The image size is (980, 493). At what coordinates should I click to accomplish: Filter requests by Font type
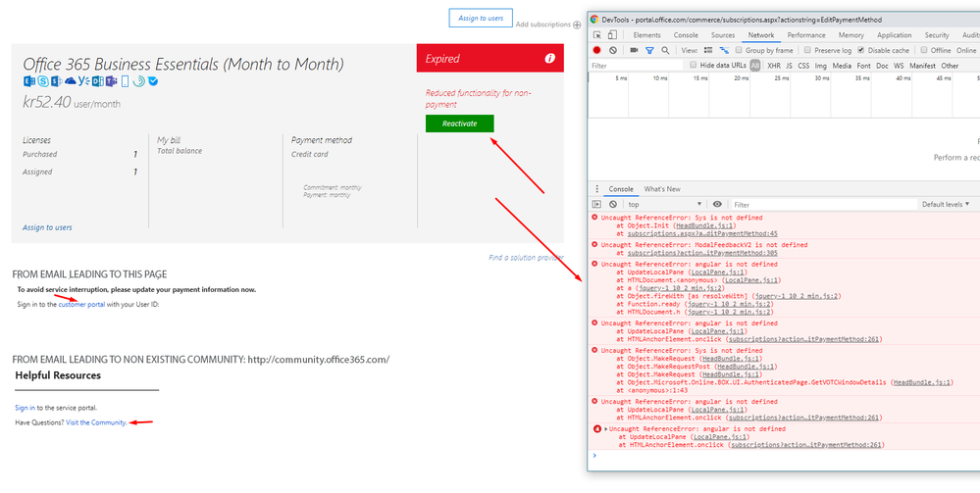pyautogui.click(x=863, y=66)
